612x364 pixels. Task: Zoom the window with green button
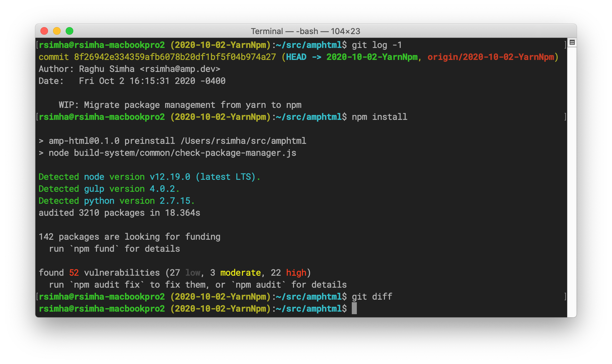click(69, 31)
